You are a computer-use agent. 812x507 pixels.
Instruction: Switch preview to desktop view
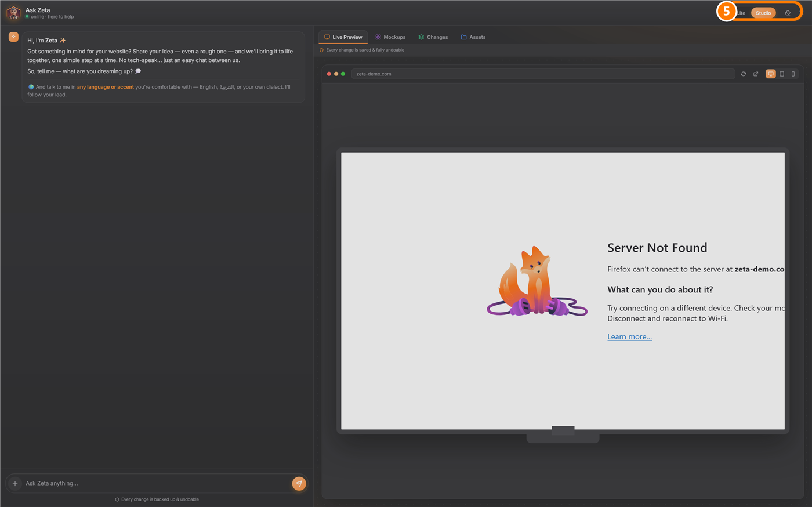[x=771, y=74]
